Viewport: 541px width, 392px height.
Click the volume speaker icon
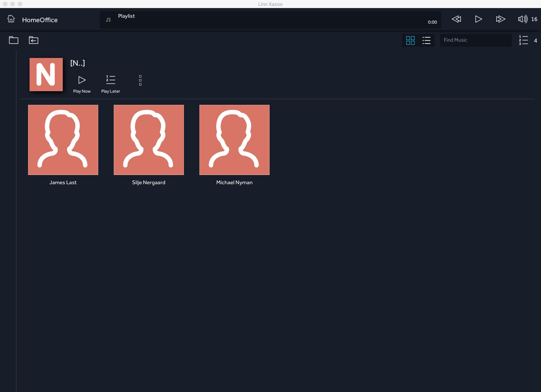click(x=523, y=19)
